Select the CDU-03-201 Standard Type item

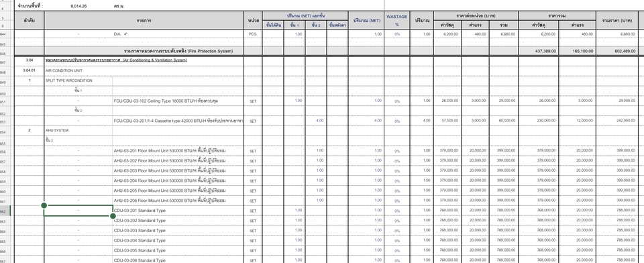140,211
